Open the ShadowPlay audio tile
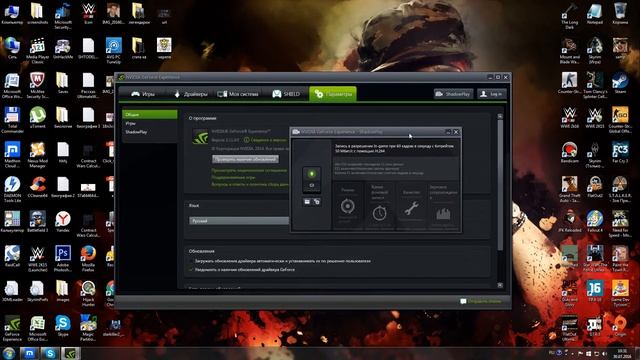This screenshot has width=640, height=360. pos(443,206)
